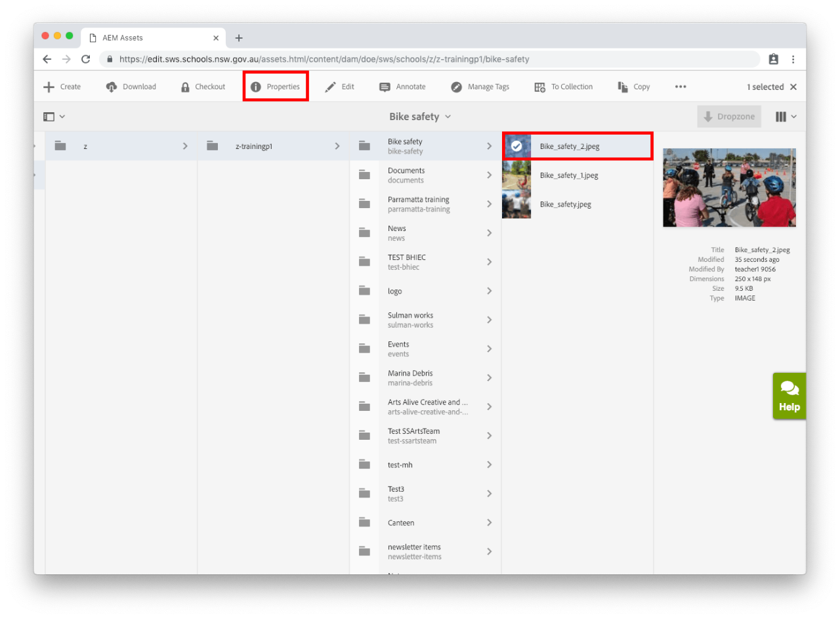This screenshot has width=840, height=619.
Task: Click the To Collection icon
Action: click(540, 87)
